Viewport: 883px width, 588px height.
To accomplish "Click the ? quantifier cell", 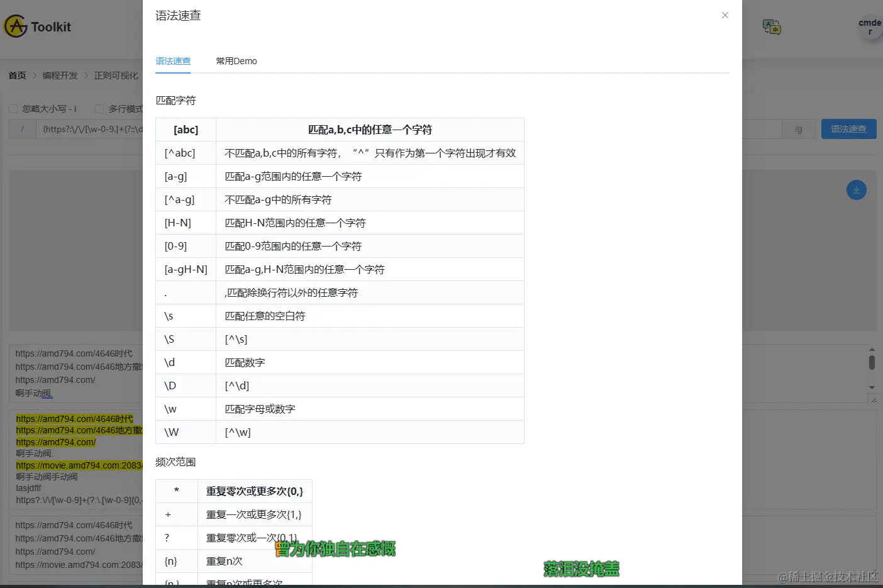I will click(x=177, y=538).
